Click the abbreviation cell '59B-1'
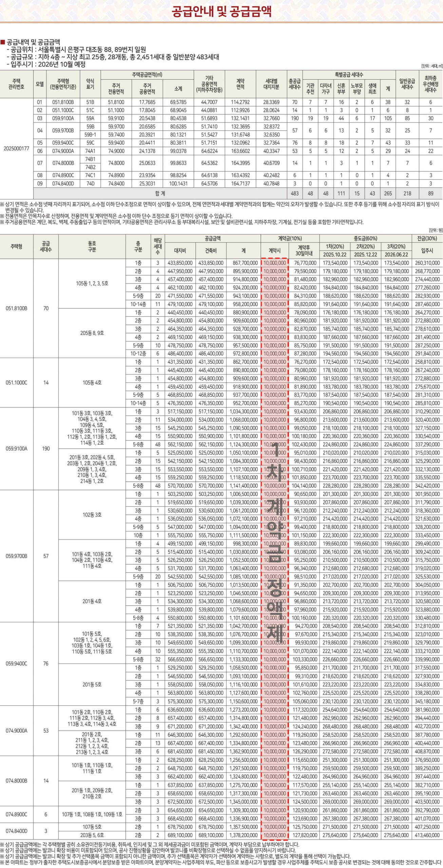The image size is (443, 868). click(90, 135)
